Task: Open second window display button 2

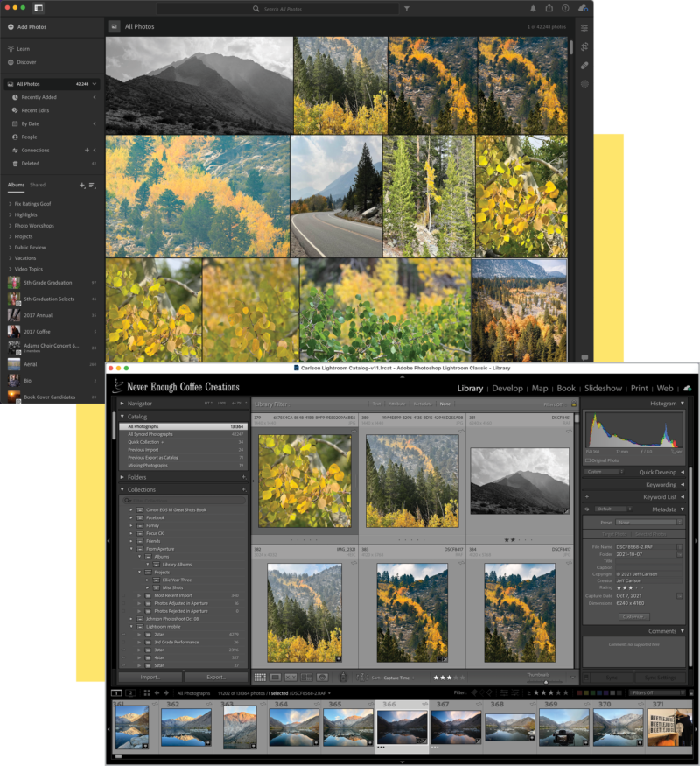Action: 131,692
